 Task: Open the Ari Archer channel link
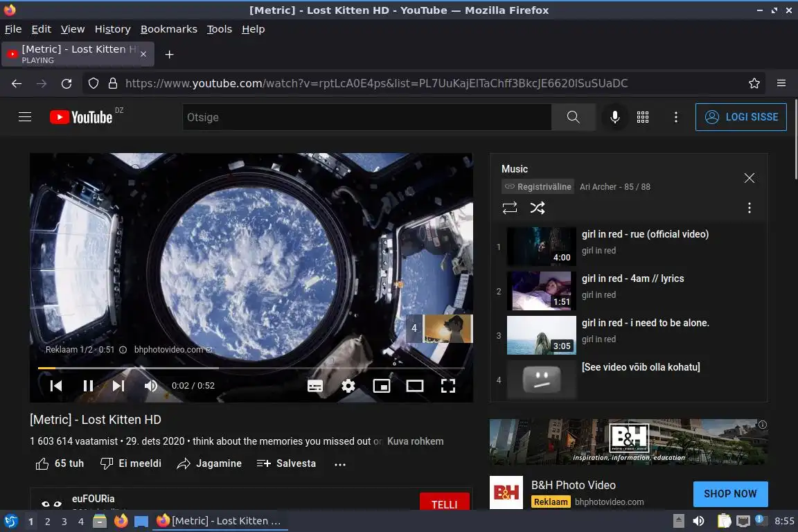point(598,187)
